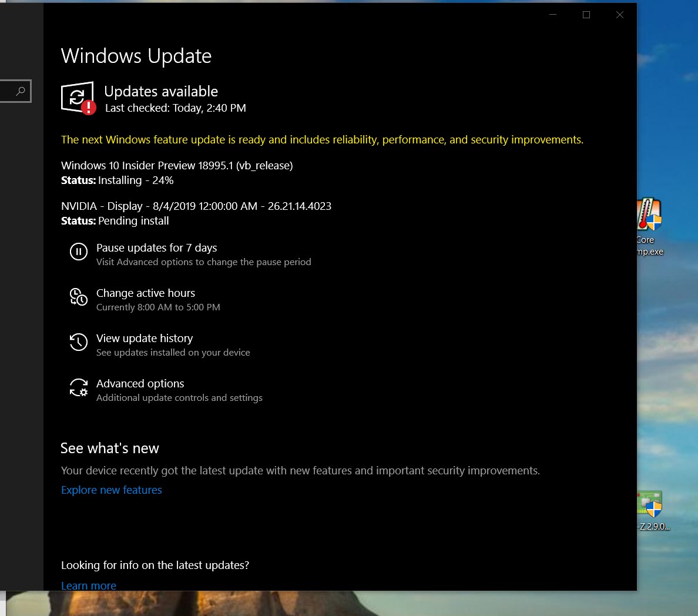Click 'Status: Installing - 24%' text
This screenshot has width=698, height=616.
(117, 180)
